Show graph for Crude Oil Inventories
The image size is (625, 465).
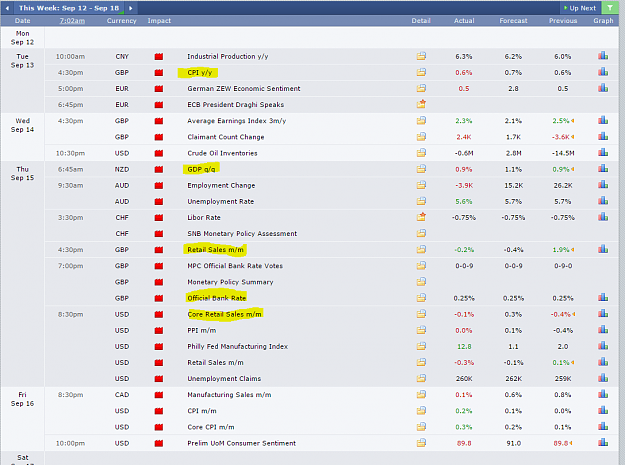[603, 152]
